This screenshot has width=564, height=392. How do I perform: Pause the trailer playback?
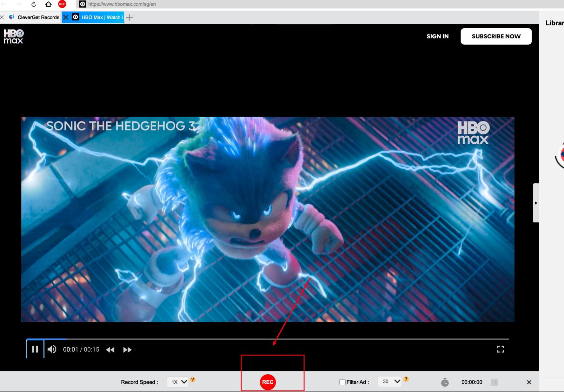coord(35,349)
